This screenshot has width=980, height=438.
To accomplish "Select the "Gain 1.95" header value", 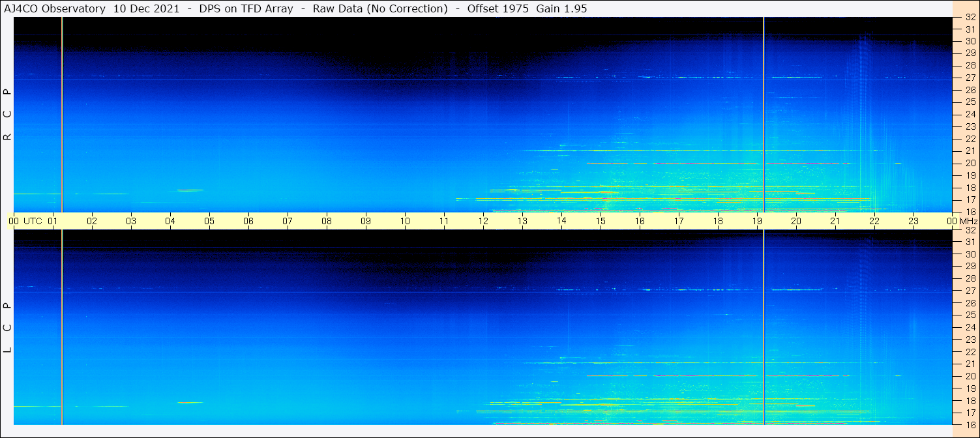I will (x=560, y=8).
